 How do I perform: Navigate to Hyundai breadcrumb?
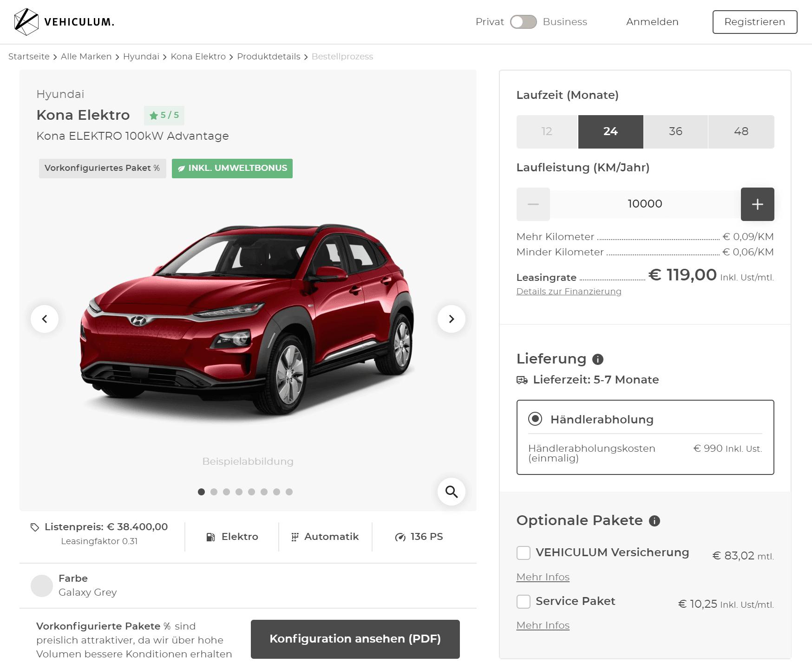click(141, 57)
